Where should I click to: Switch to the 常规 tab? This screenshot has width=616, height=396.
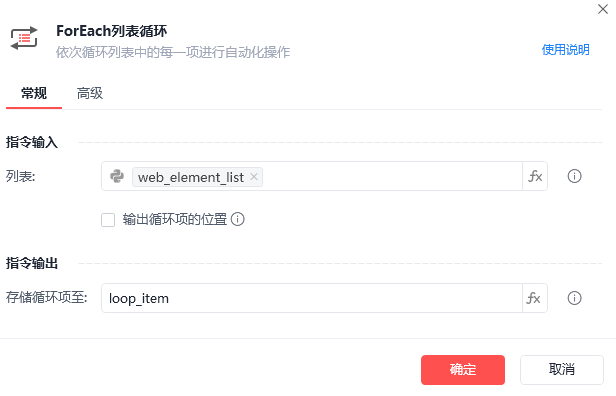pos(34,94)
